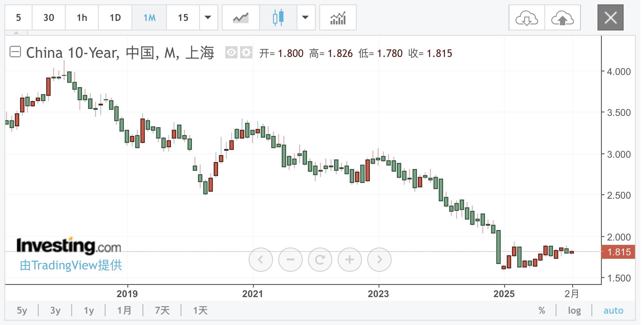Open the technical indicators icon
Image resolution: width=644 pixels, height=325 pixels.
338,18
